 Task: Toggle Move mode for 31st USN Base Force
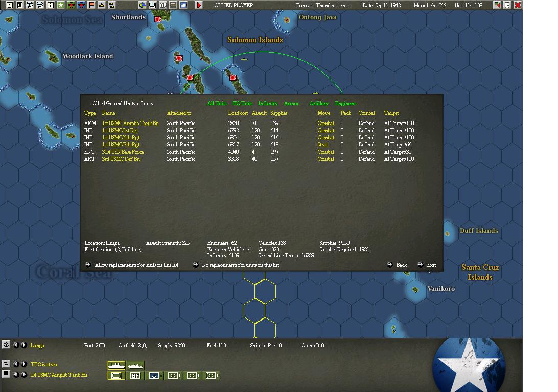(325, 152)
